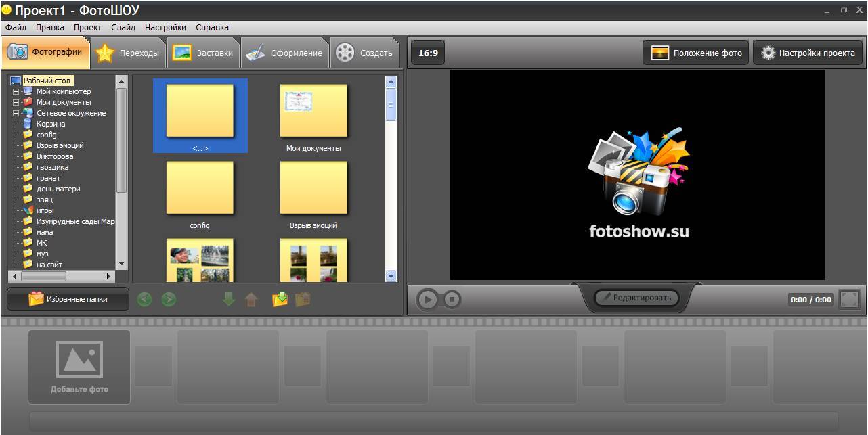
Task: Click tree scrollbar down arrow
Action: tap(122, 263)
